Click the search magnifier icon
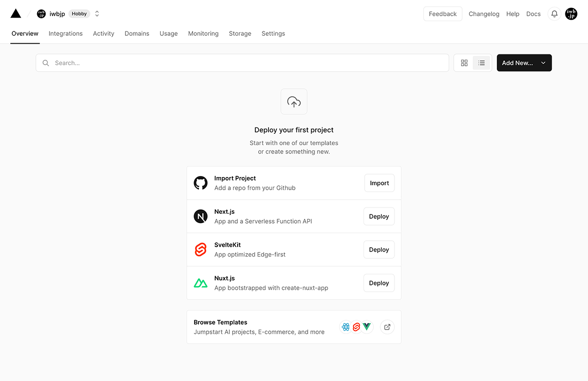Screen dimensions: 588x381 point(46,63)
